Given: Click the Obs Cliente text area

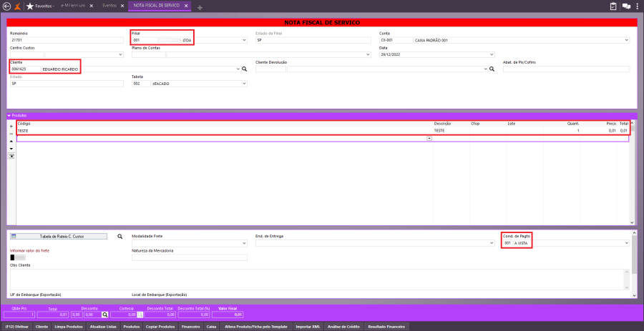Looking at the screenshot, I should (x=318, y=280).
